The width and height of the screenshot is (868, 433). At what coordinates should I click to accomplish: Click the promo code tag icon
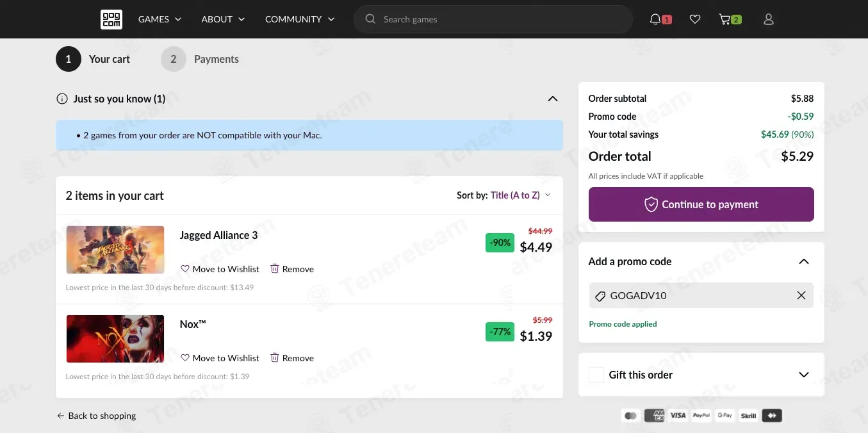(600, 296)
